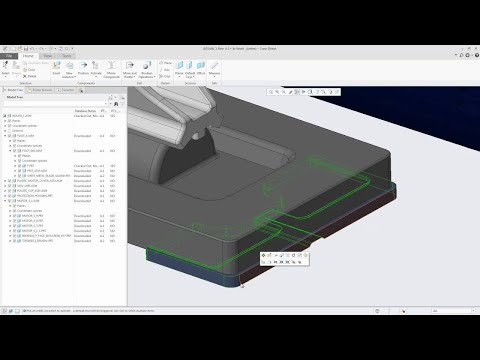Switch to the Folder Browser tab
This screenshot has width=480, height=360.
[40, 90]
